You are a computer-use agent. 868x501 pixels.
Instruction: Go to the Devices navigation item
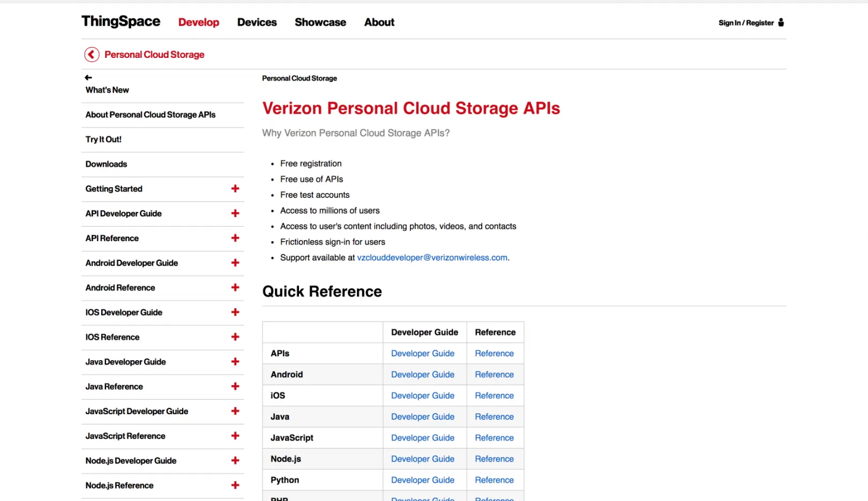click(x=257, y=23)
